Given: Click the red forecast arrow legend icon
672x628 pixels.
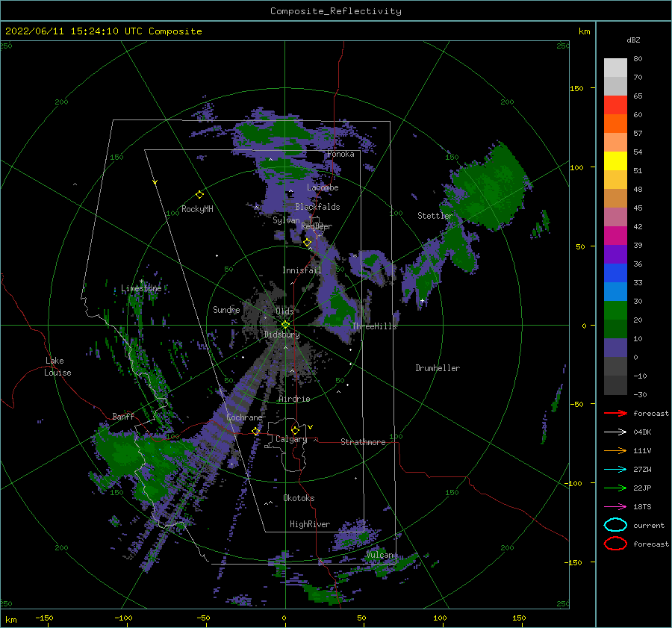Looking at the screenshot, I should [x=615, y=413].
